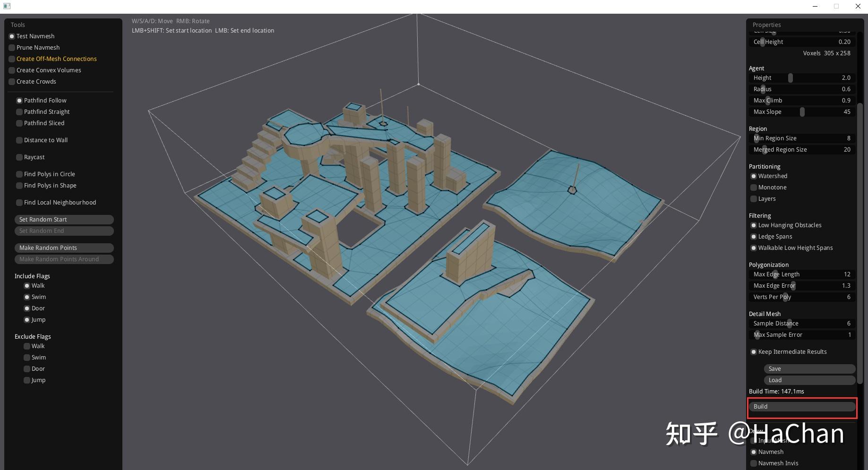Select Find Local Neighbourhood mode

(x=56, y=203)
